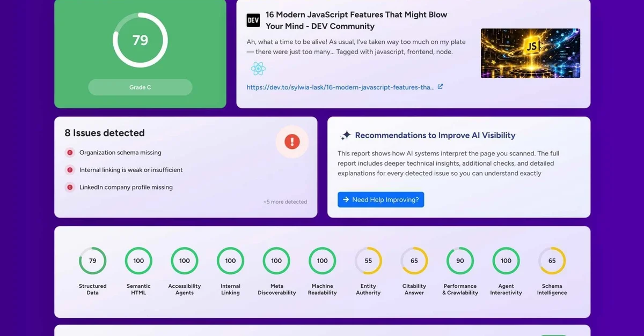This screenshot has height=336, width=644.
Task: Click the React atom icon
Action: point(258,69)
